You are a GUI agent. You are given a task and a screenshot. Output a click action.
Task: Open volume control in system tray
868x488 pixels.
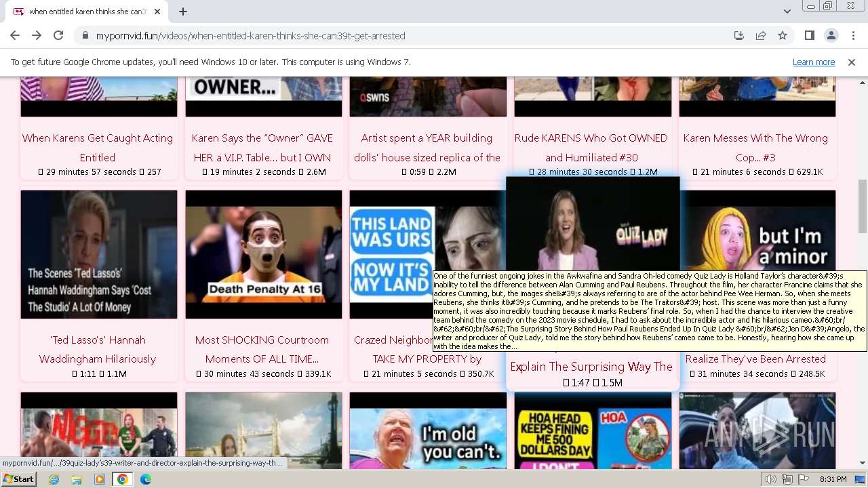pyautogui.click(x=771, y=479)
